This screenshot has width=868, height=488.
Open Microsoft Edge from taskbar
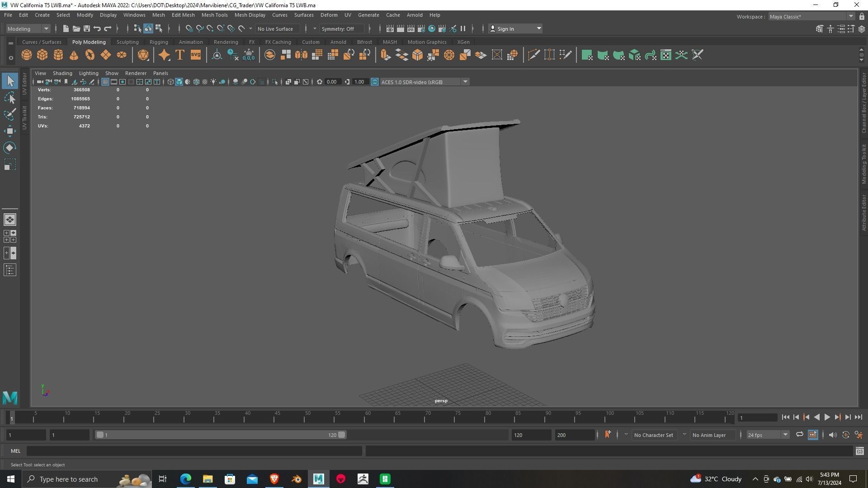[x=186, y=479]
